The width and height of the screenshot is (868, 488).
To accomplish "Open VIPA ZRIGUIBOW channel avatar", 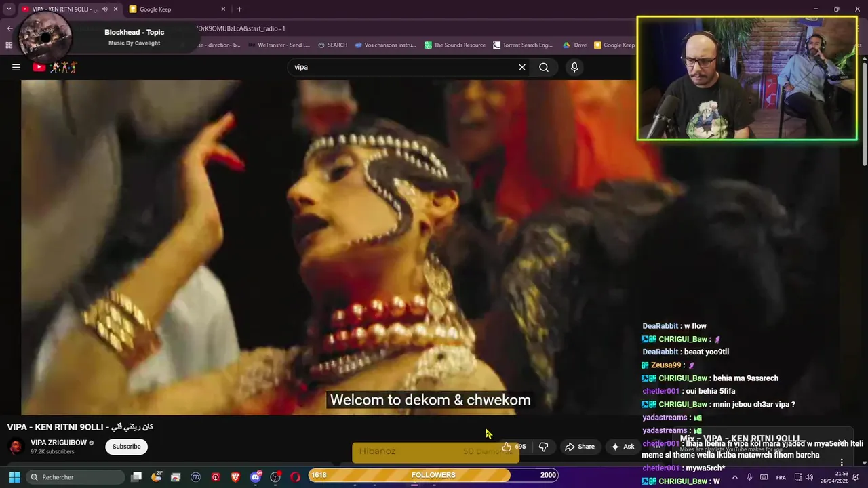I will click(16, 447).
